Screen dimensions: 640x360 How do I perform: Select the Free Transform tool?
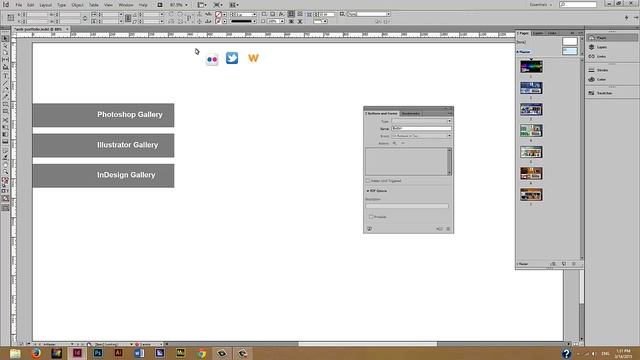(5, 127)
